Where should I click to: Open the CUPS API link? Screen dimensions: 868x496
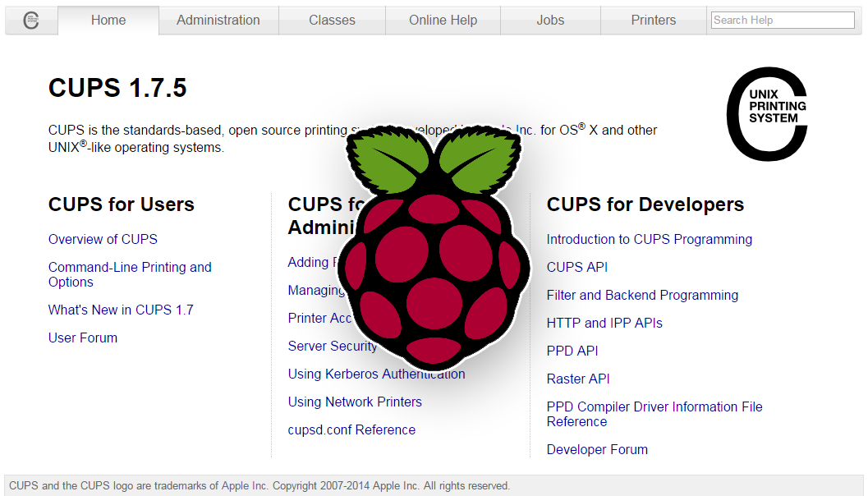point(576,268)
